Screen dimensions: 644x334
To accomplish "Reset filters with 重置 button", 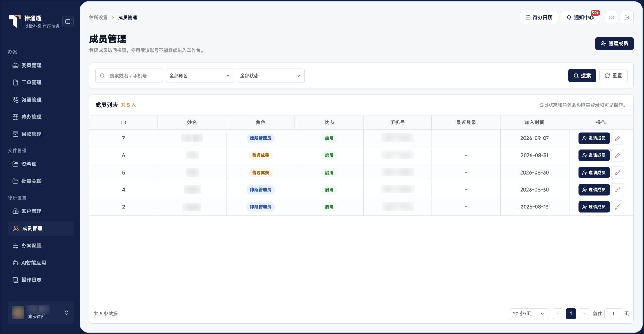I will pyautogui.click(x=613, y=75).
